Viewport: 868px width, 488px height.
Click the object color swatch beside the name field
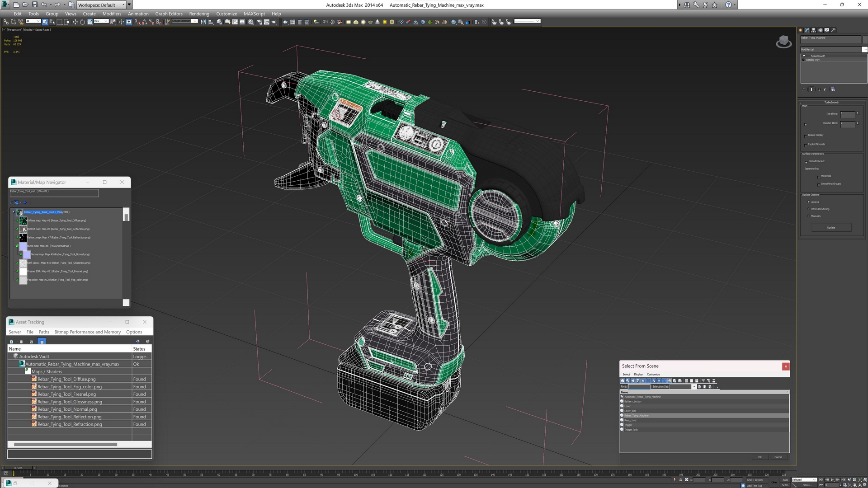[x=864, y=39]
